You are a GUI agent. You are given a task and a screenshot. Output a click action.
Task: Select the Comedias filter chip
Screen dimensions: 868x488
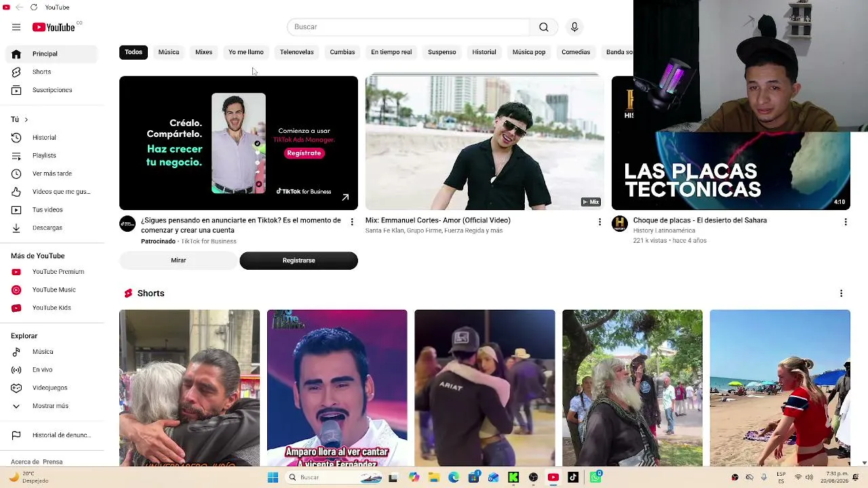(576, 52)
